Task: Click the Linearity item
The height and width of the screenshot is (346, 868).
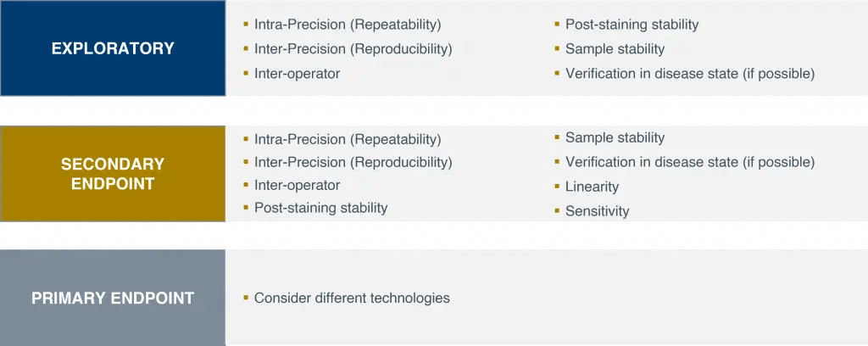Action: point(592,187)
